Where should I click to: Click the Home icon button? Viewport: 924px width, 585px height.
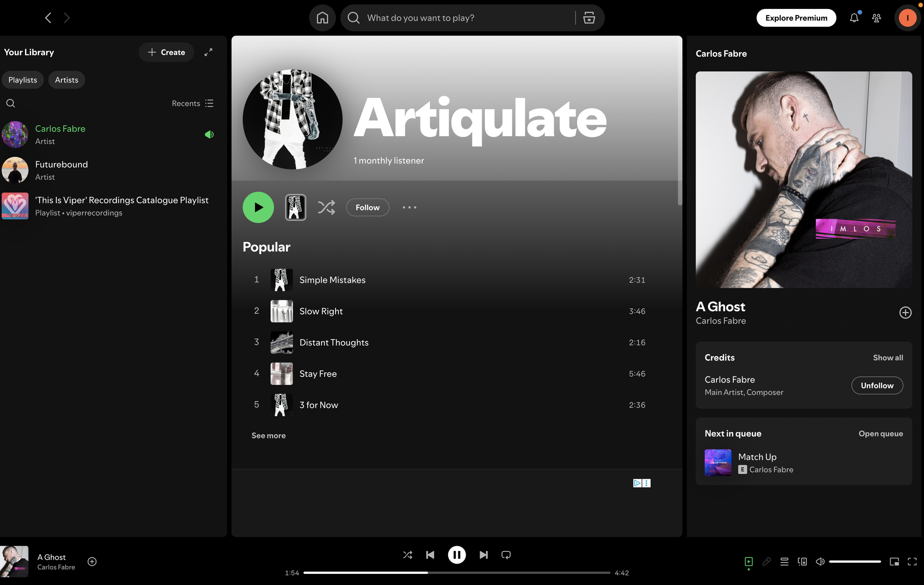pyautogui.click(x=322, y=18)
